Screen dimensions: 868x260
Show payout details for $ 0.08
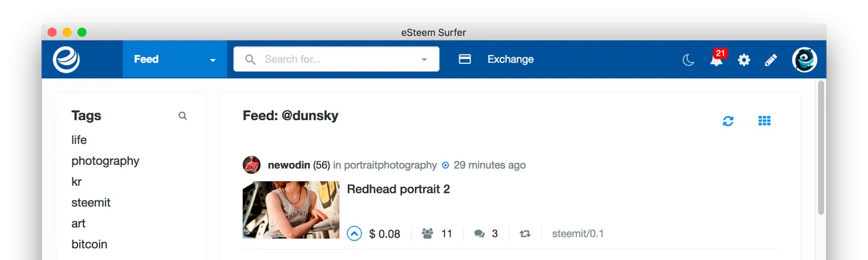(x=384, y=234)
